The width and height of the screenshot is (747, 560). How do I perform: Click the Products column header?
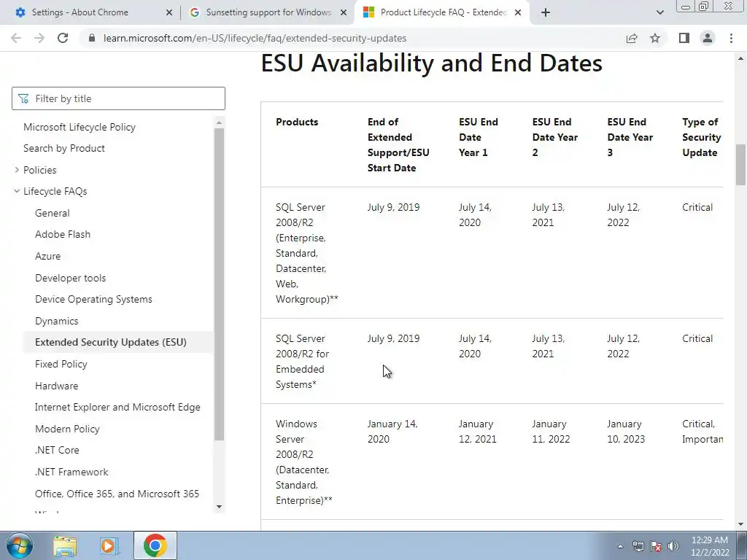pyautogui.click(x=297, y=122)
